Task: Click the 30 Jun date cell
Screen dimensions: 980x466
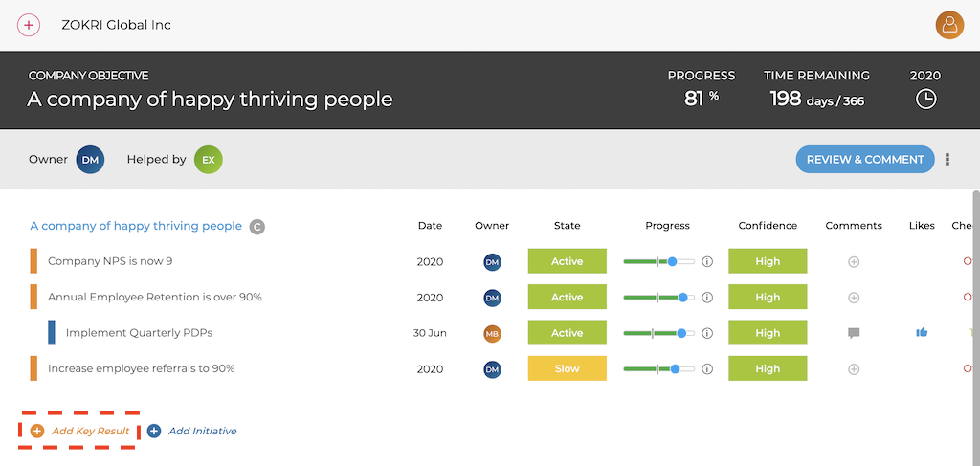Action: (x=430, y=333)
